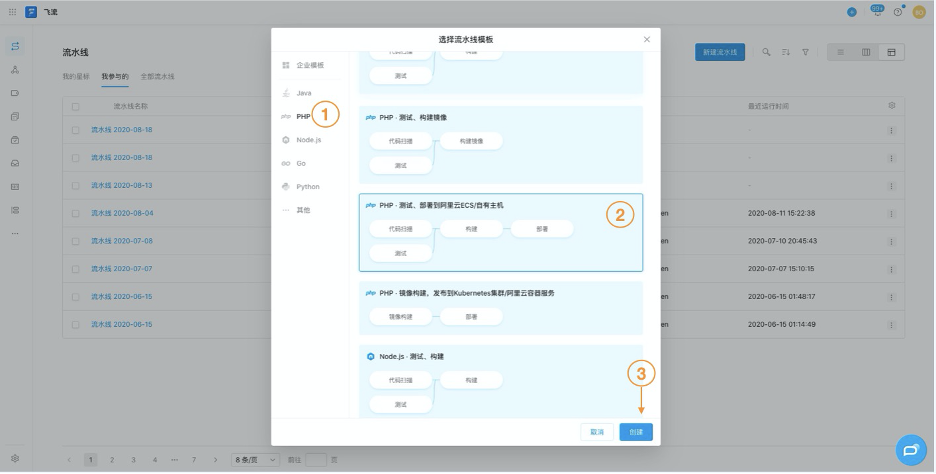Tick the checkbox for 流水线 2020-08-13
The image size is (936, 474).
coord(75,186)
